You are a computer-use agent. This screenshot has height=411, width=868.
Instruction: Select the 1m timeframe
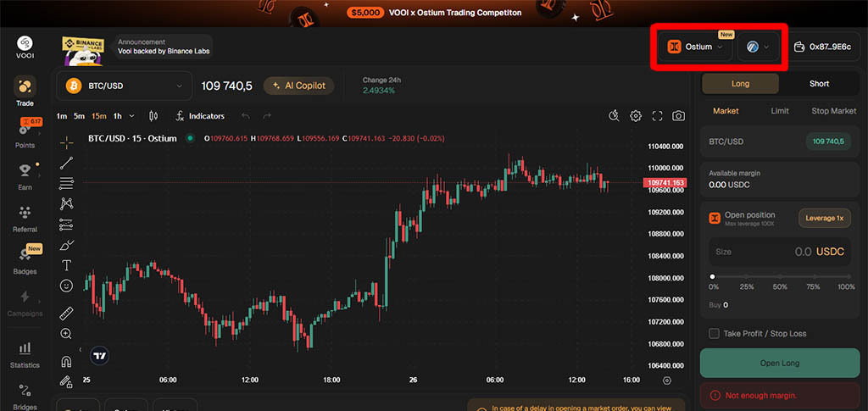(61, 116)
